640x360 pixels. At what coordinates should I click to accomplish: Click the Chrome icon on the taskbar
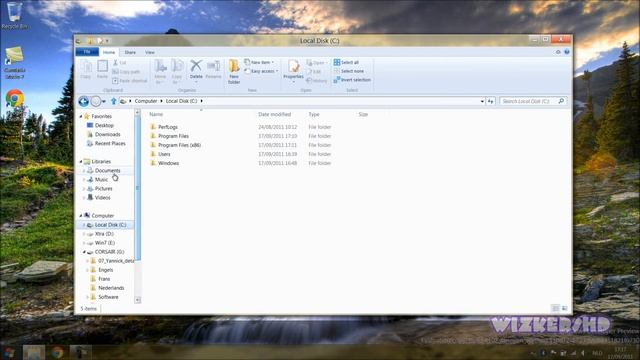pos(57,353)
